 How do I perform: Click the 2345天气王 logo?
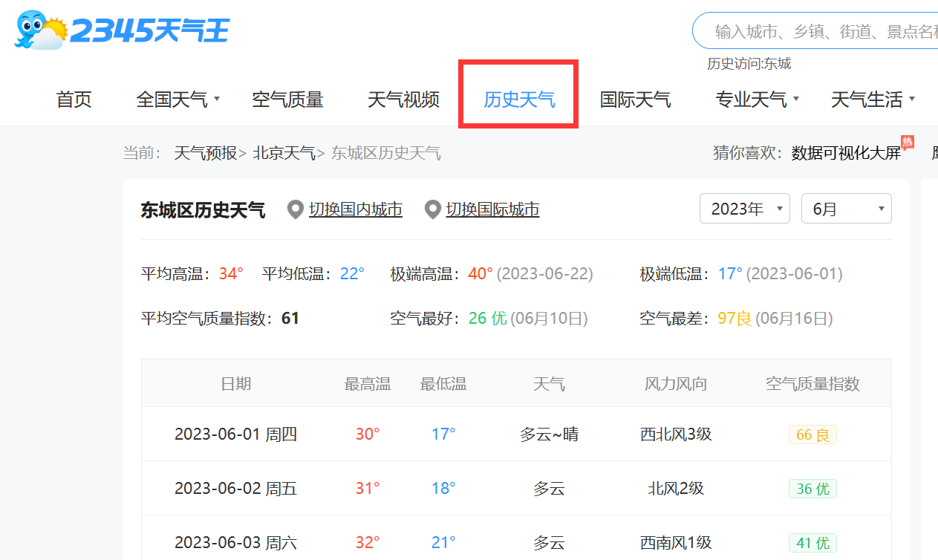point(123,31)
